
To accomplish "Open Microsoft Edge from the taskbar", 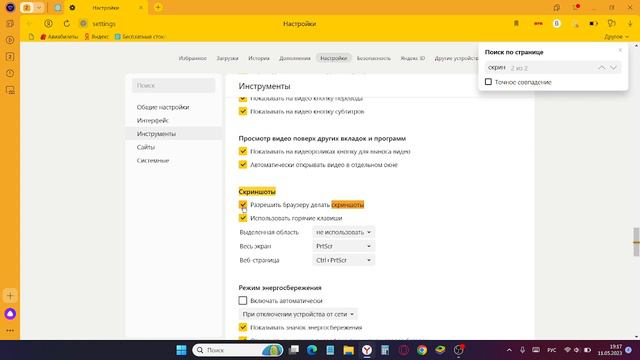I will click(312, 350).
